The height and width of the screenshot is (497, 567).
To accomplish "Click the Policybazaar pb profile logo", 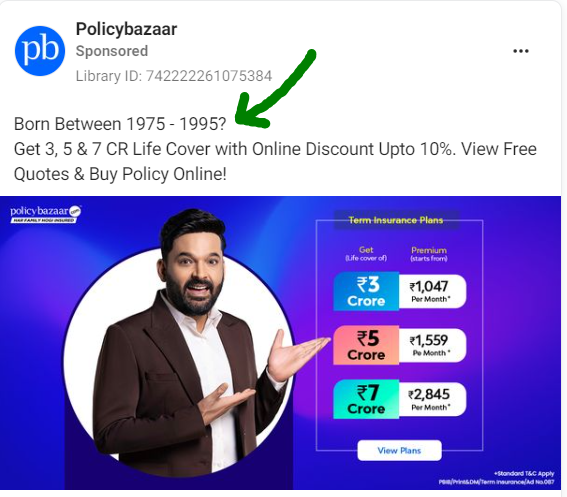I will tap(40, 51).
